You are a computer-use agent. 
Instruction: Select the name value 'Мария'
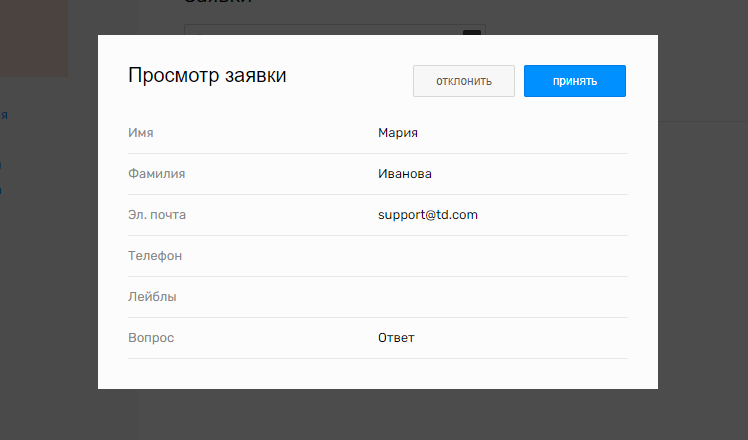pyautogui.click(x=398, y=133)
